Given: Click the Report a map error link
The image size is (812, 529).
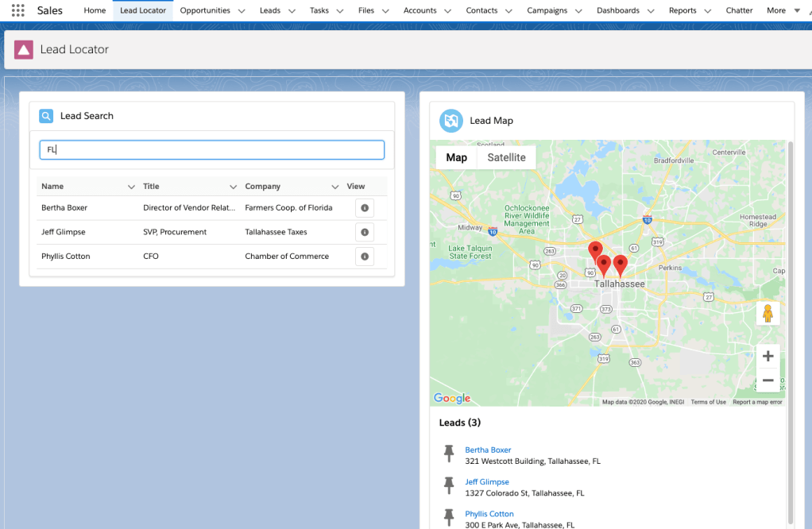Looking at the screenshot, I should [x=757, y=402].
